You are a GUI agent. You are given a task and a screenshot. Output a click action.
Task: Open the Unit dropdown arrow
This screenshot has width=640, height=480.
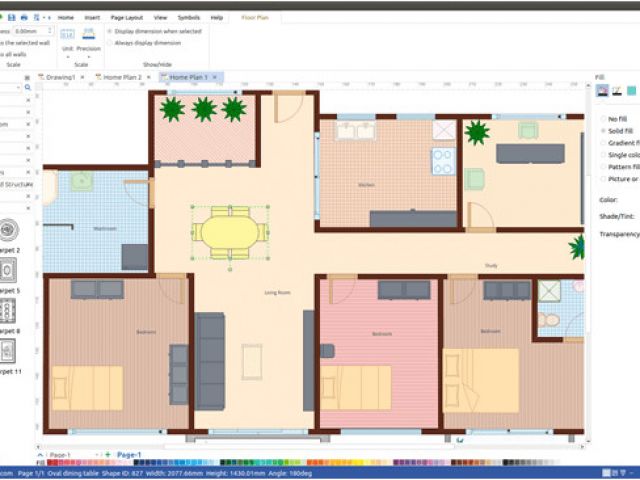tap(68, 56)
